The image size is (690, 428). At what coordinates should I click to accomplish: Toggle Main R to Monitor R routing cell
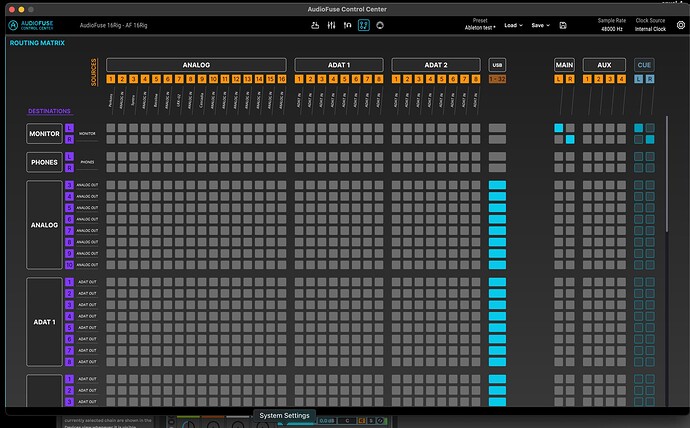click(x=570, y=139)
